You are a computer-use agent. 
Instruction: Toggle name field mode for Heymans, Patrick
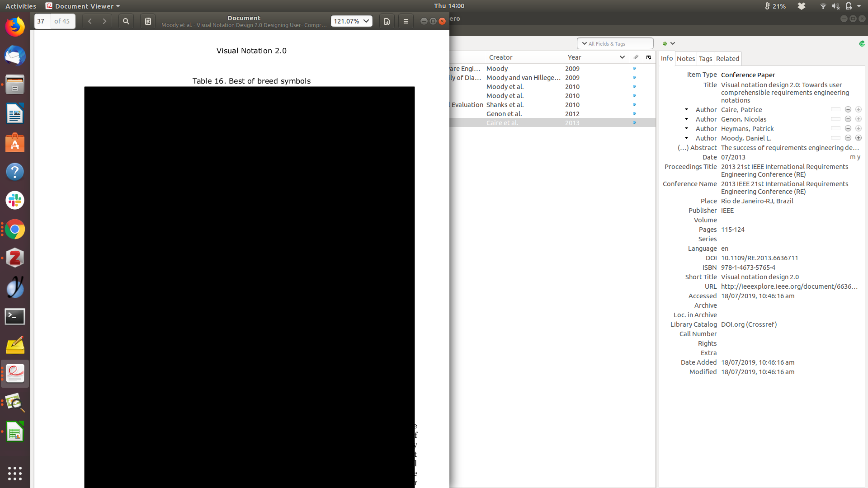click(x=835, y=129)
